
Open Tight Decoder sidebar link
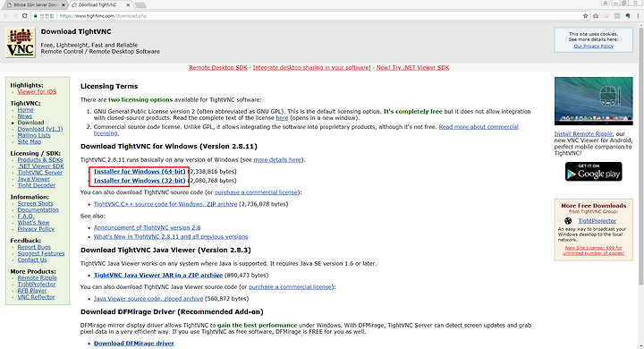tap(36, 185)
